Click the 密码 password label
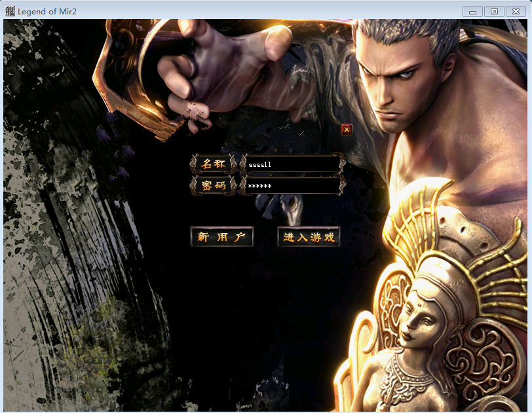The image size is (532, 413). click(x=213, y=185)
